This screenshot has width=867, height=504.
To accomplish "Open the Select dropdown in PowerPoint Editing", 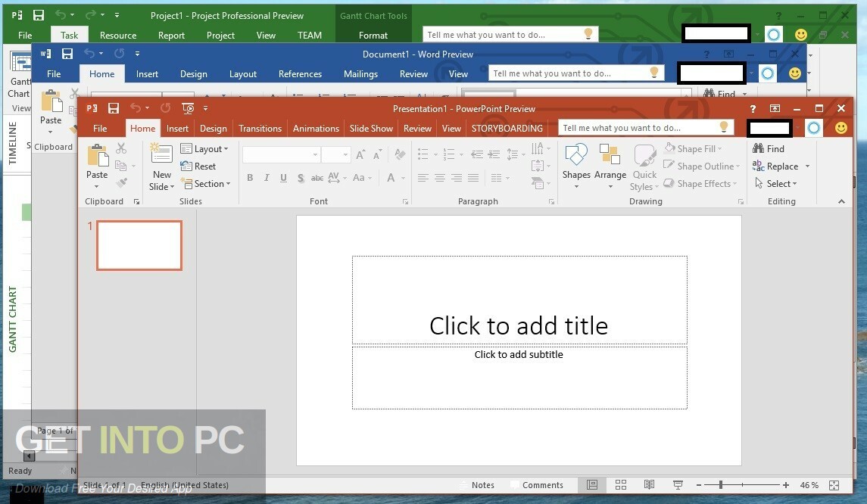I will (775, 183).
